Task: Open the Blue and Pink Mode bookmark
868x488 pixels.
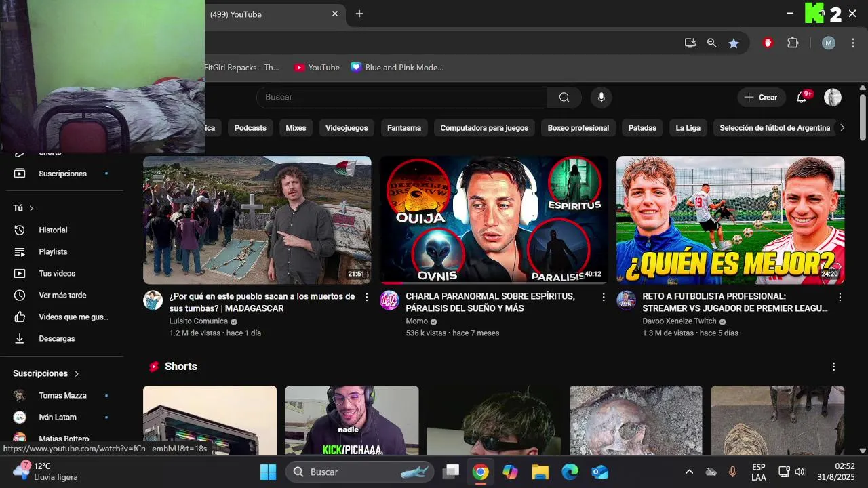Action: tap(397, 68)
